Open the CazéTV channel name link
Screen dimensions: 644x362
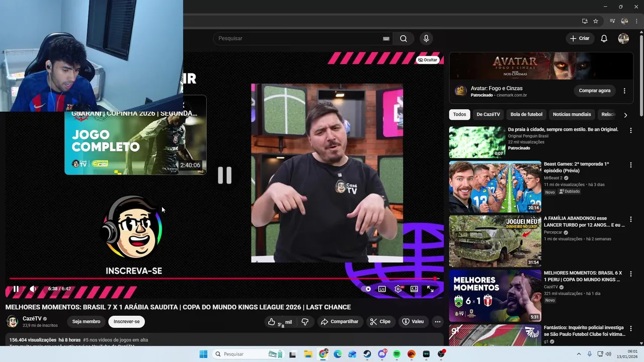(32, 319)
